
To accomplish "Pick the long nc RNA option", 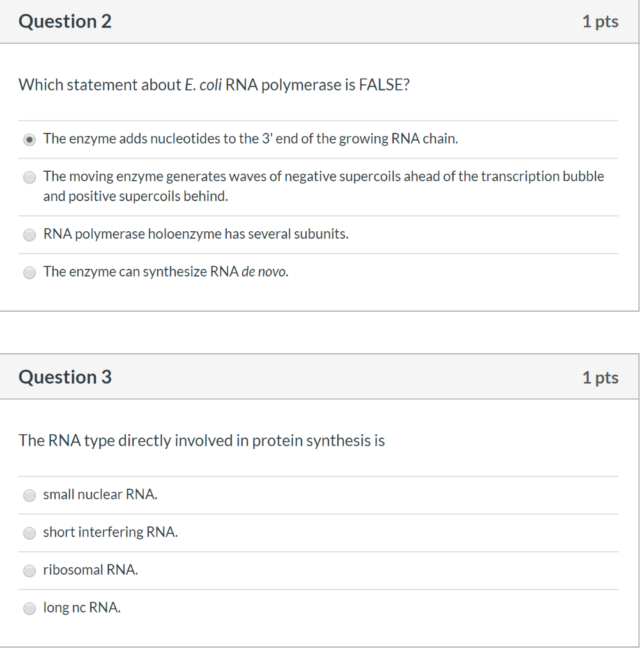I will (29, 608).
